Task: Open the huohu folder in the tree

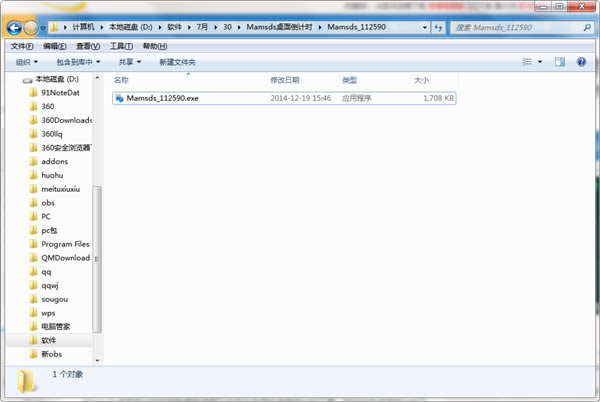Action: point(46,175)
